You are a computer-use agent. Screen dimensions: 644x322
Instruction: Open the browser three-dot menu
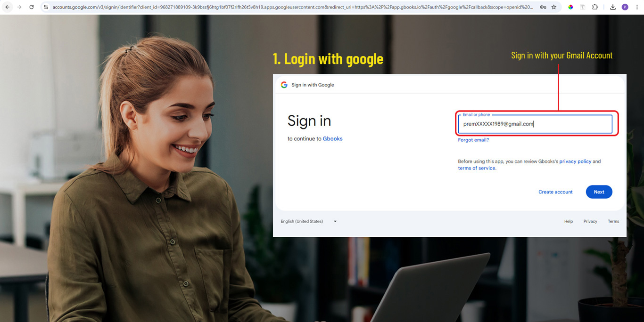637,7
